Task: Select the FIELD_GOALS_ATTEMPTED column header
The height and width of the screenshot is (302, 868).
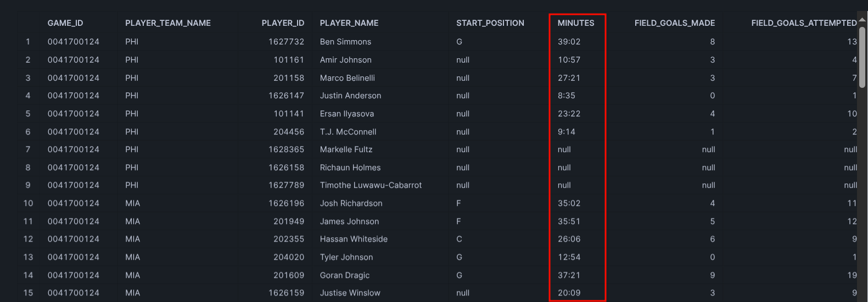Action: click(804, 23)
